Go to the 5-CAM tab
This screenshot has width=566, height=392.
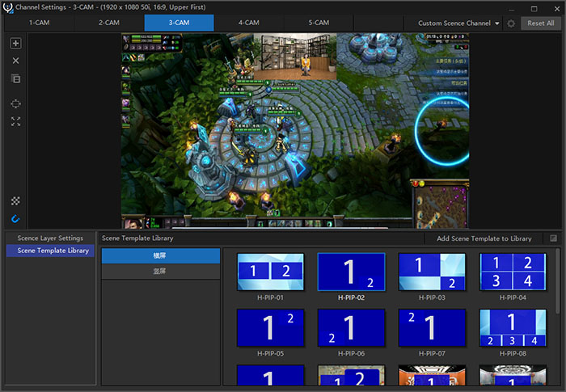coord(319,23)
